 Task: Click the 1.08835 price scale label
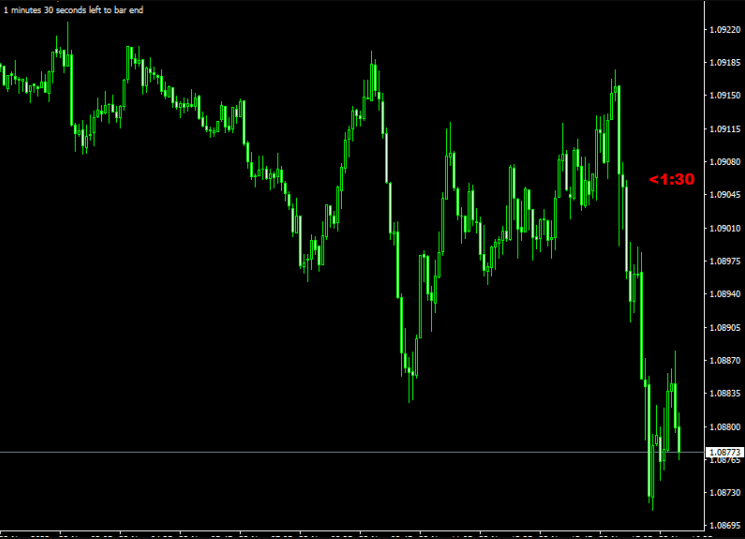click(x=725, y=394)
